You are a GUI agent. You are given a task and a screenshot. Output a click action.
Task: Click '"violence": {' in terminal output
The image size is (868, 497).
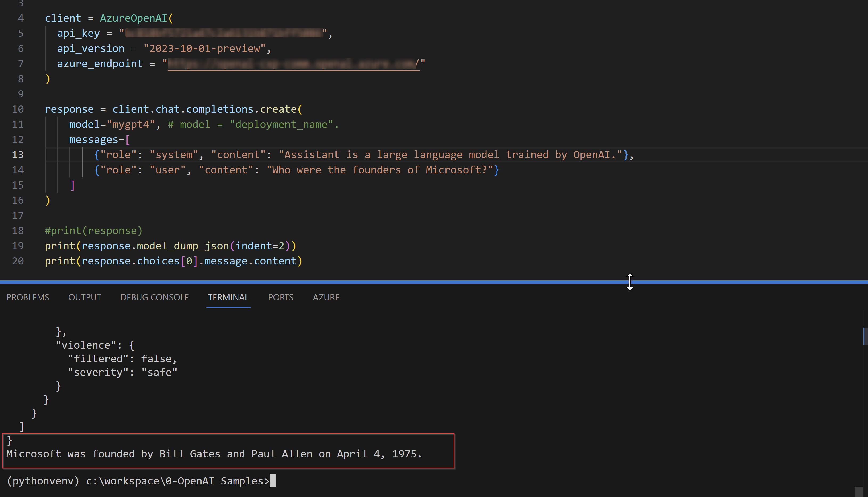point(95,345)
